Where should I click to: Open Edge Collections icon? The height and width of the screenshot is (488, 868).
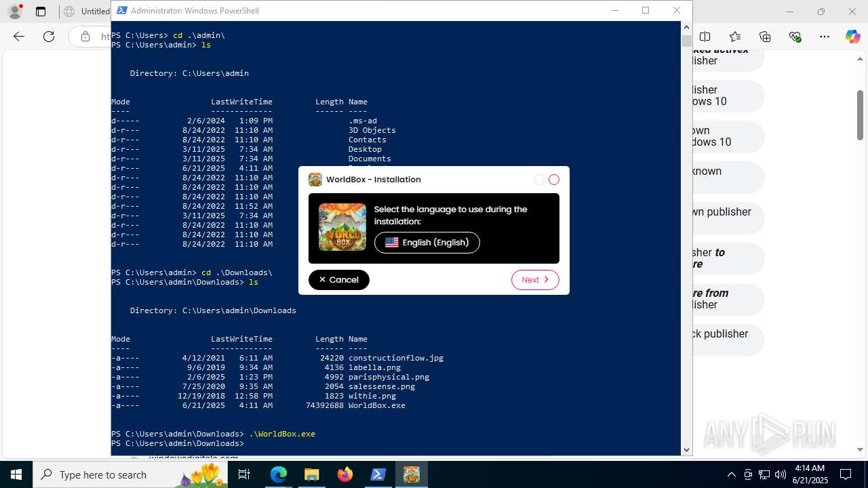coord(765,37)
